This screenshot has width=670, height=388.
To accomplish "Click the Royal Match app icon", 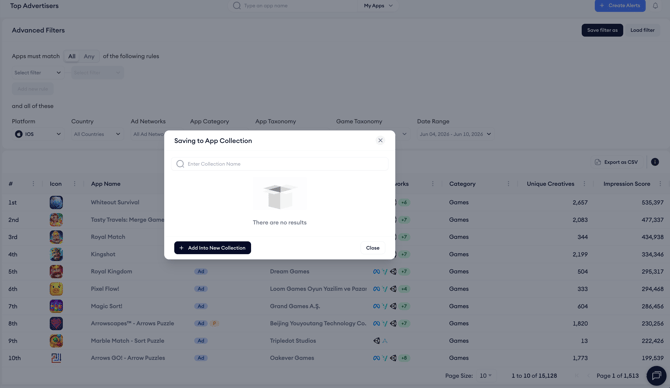I will tap(56, 237).
